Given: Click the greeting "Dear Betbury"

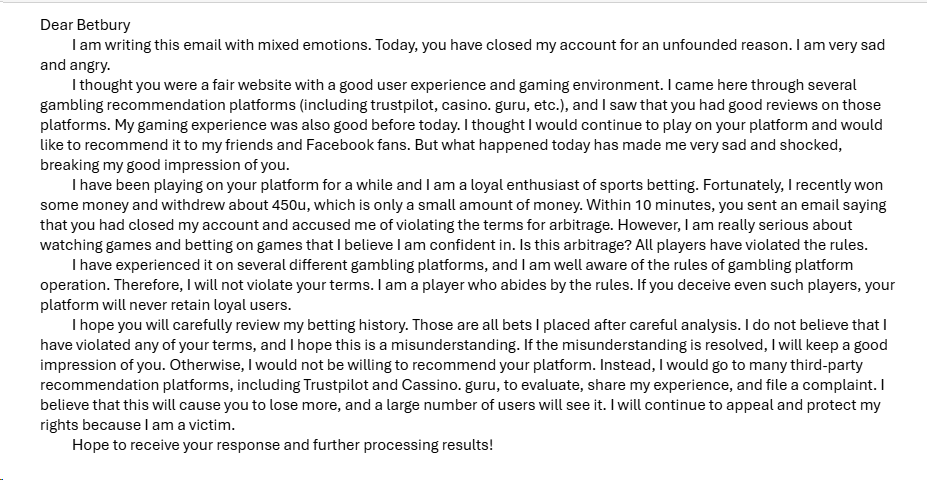Looking at the screenshot, I should pos(85,25).
